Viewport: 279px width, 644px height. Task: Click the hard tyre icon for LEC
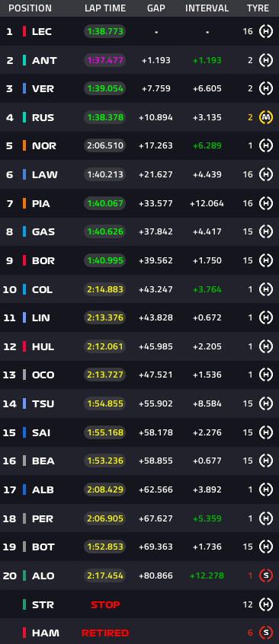tap(266, 31)
